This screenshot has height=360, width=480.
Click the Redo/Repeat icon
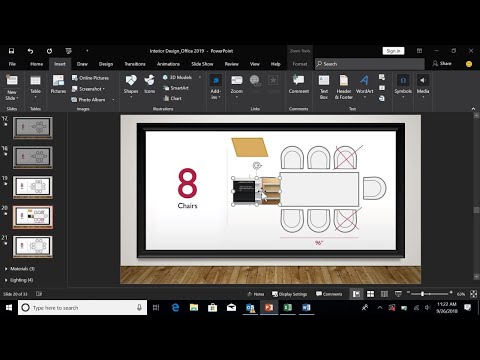49,51
